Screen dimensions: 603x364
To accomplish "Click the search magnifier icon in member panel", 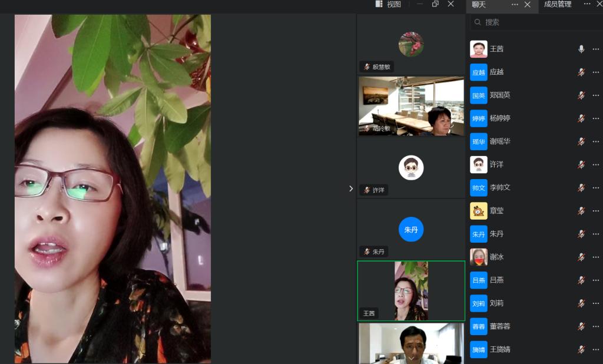I will (478, 22).
